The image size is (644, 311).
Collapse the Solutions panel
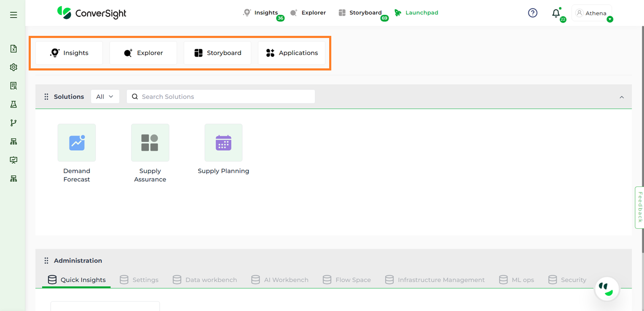click(622, 97)
